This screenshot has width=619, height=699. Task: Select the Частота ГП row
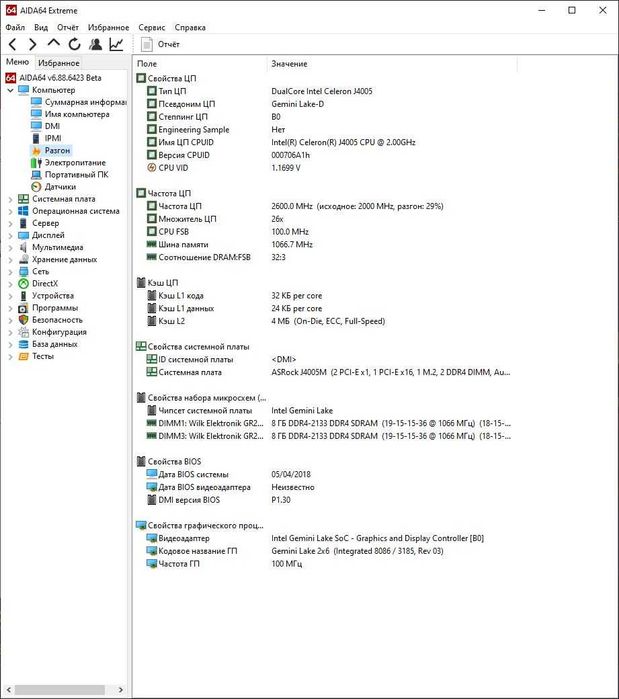tap(325, 563)
